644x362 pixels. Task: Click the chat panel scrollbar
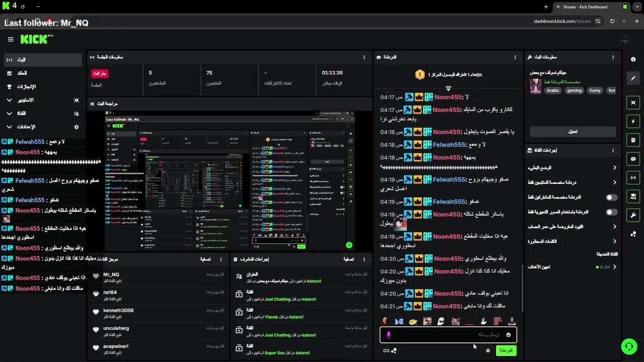coord(522,288)
